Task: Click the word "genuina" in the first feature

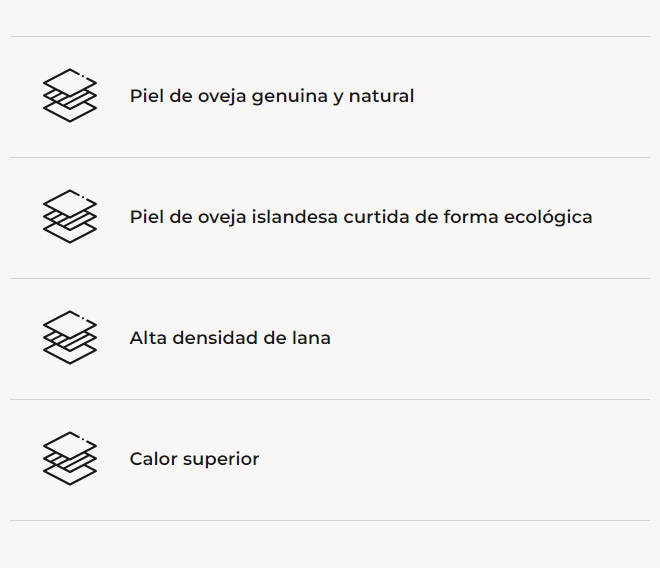Action: point(289,96)
